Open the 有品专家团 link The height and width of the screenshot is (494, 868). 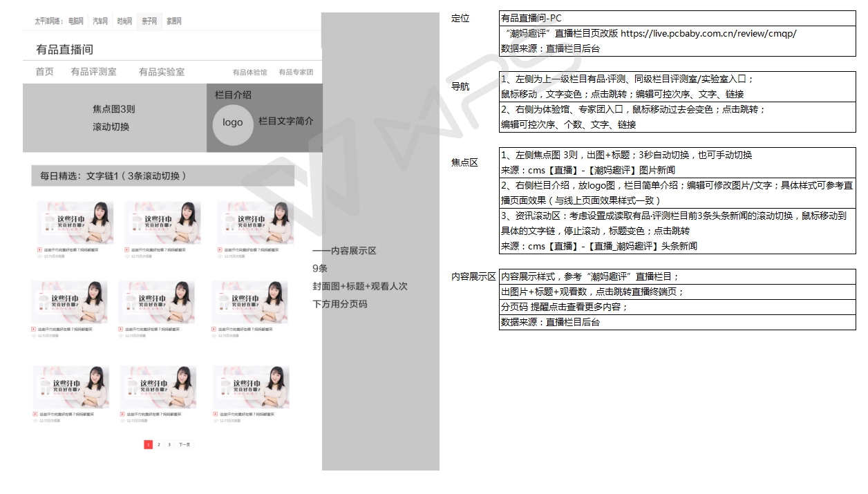[x=296, y=73]
